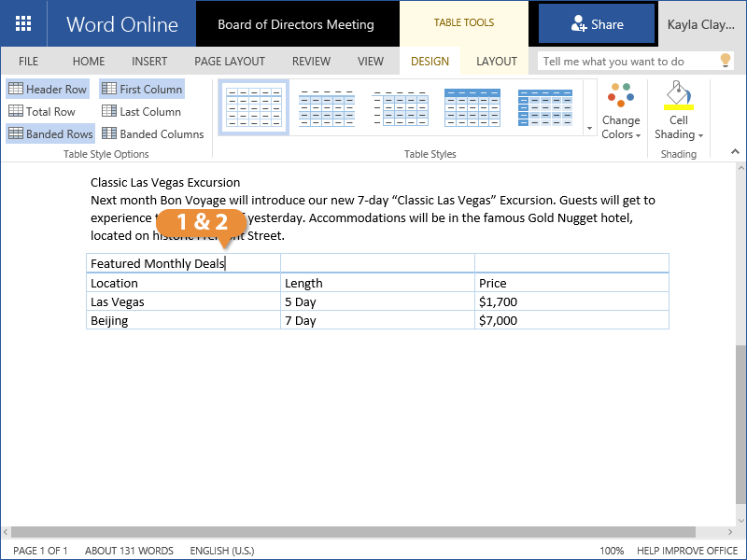The image size is (747, 560).
Task: Click the Tell me what you want field
Action: tap(626, 62)
